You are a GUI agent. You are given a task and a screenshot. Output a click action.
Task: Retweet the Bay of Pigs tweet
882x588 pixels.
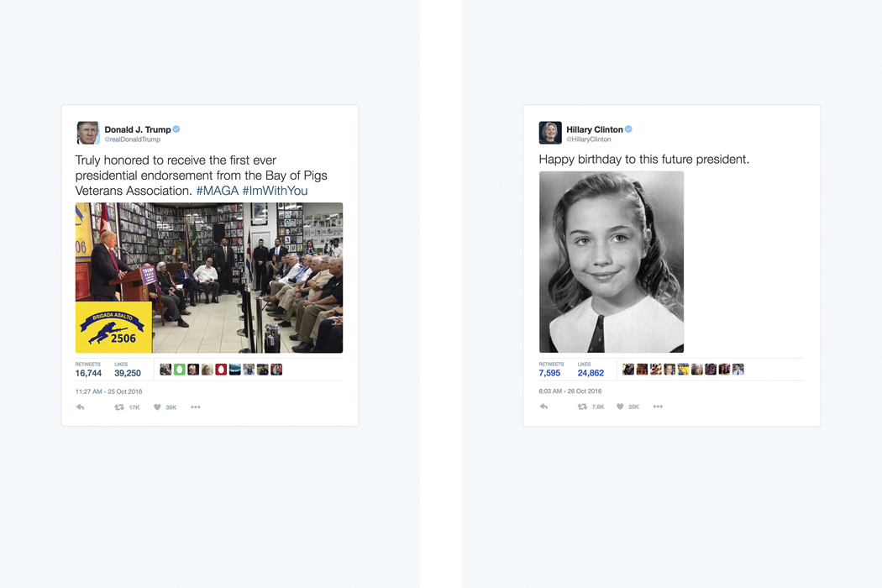pos(119,407)
